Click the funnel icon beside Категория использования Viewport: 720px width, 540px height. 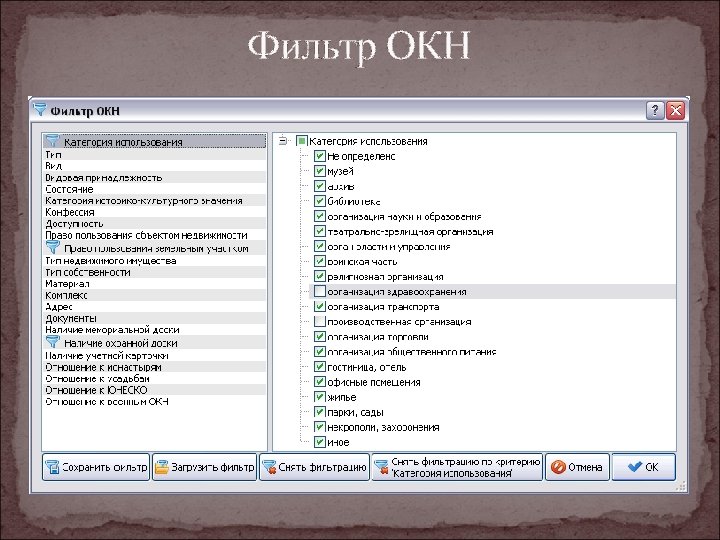tap(52, 141)
